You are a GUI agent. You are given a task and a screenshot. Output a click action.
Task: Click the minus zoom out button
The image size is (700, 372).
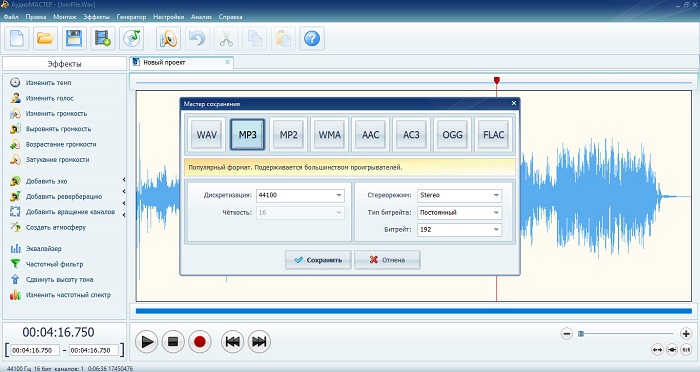[567, 334]
